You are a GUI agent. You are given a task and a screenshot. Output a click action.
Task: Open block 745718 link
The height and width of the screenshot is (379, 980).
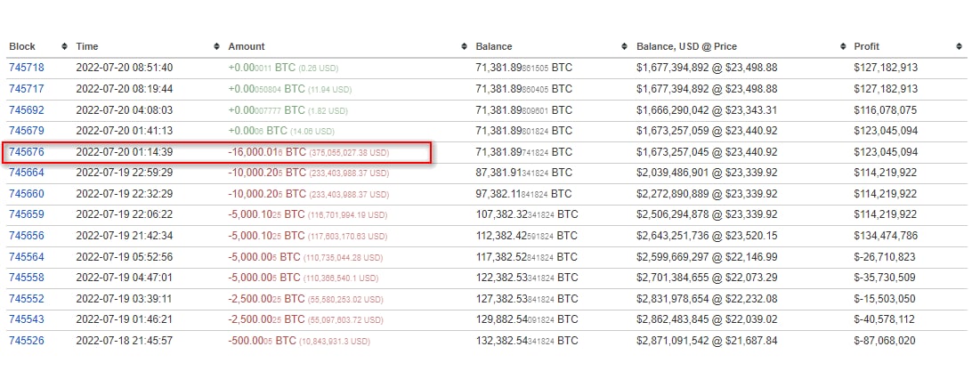point(26,68)
